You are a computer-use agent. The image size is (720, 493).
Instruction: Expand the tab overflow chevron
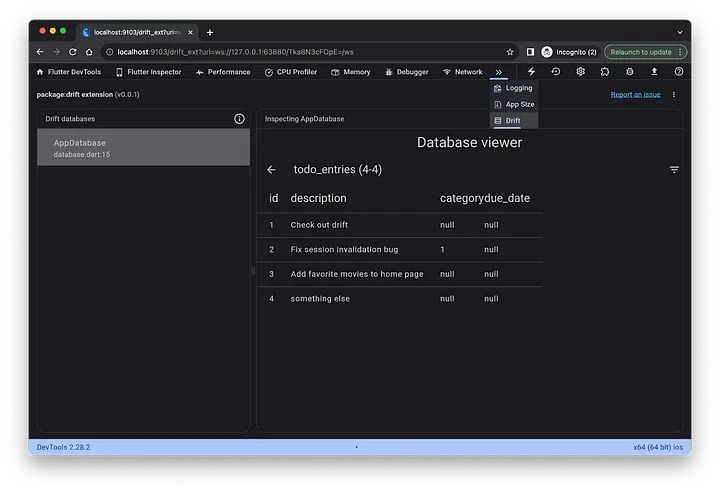(x=499, y=72)
